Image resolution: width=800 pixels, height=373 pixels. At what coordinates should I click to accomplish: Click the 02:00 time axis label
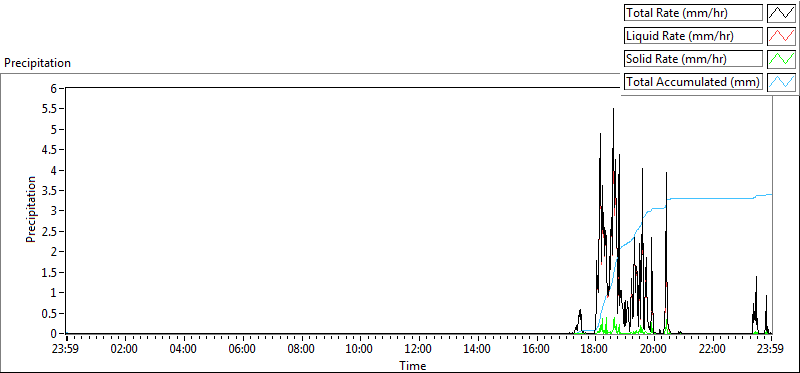tap(124, 350)
